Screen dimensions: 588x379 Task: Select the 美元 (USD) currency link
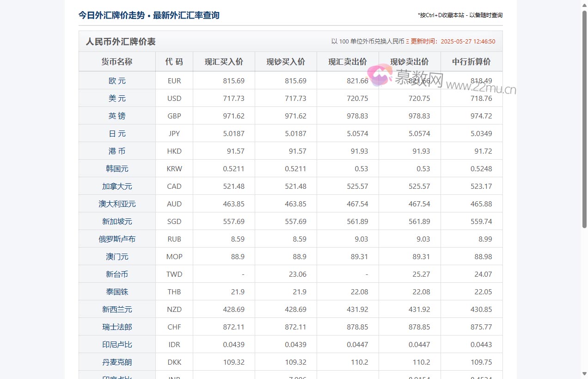[117, 98]
